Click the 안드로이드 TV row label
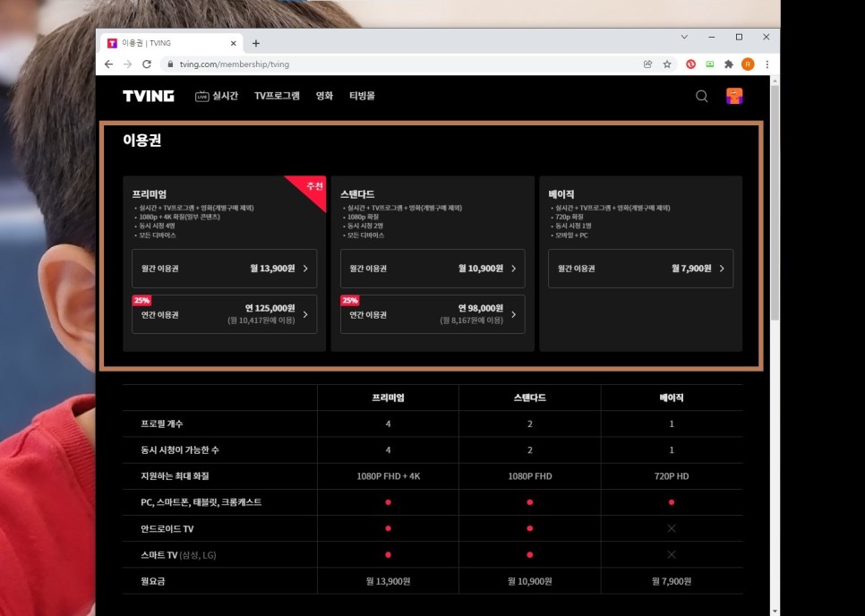This screenshot has height=616, width=865. 167,528
